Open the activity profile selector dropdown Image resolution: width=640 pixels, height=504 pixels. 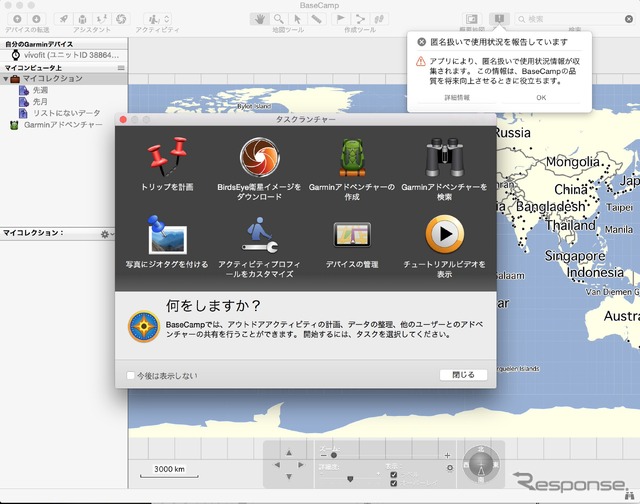[158, 19]
